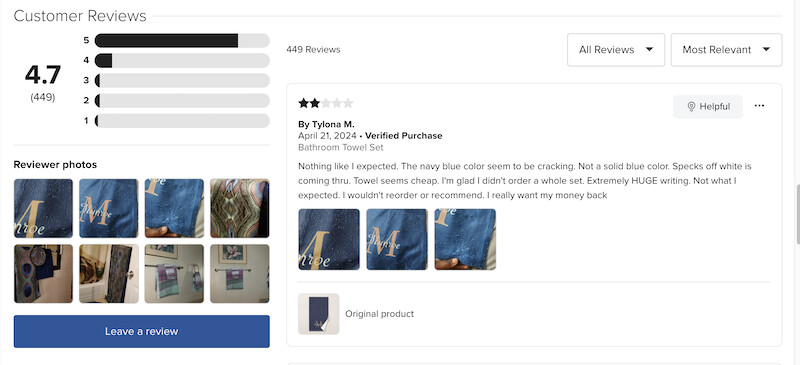Filter reviews by the 5-star bar

182,40
